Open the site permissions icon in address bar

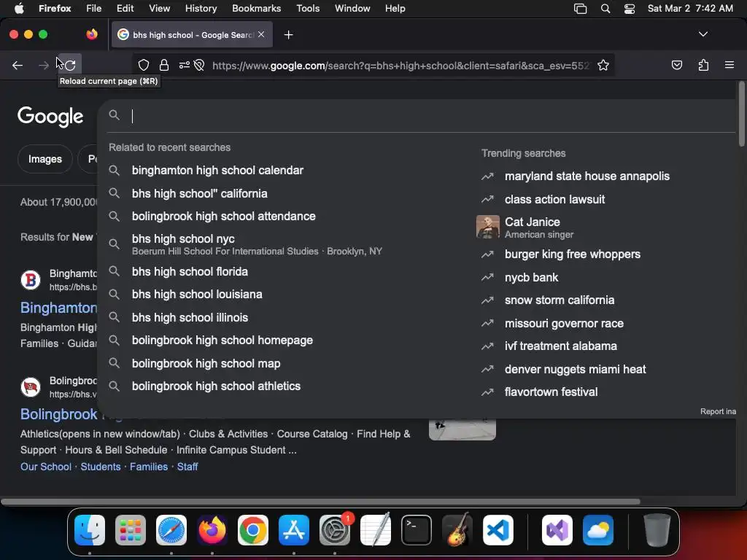tap(185, 65)
